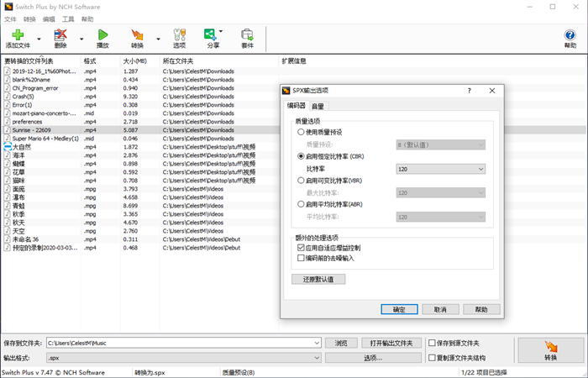Open the Help (帮助) menu in menu bar
The width and height of the screenshot is (588, 378).
click(87, 19)
